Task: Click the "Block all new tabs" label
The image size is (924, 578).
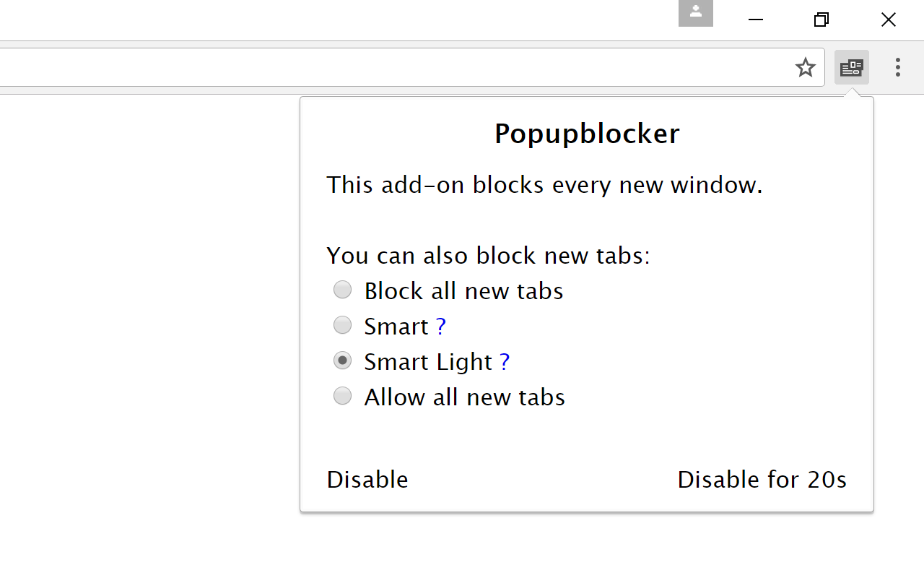Action: click(463, 290)
